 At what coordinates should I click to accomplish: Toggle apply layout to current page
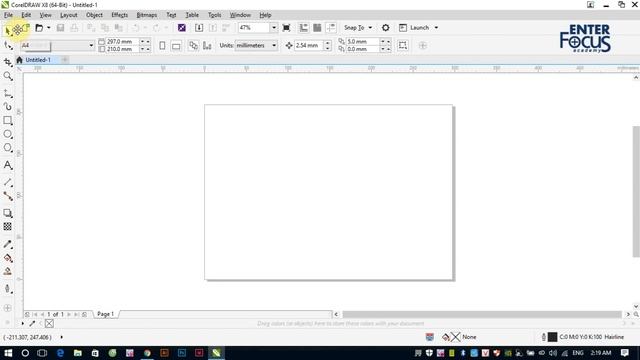click(x=207, y=45)
